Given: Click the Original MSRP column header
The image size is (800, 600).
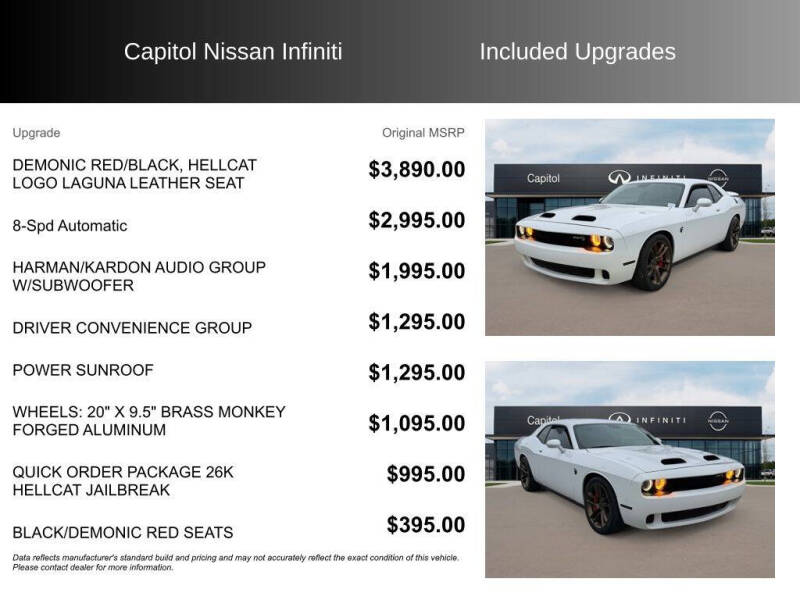Looking at the screenshot, I should click(423, 133).
